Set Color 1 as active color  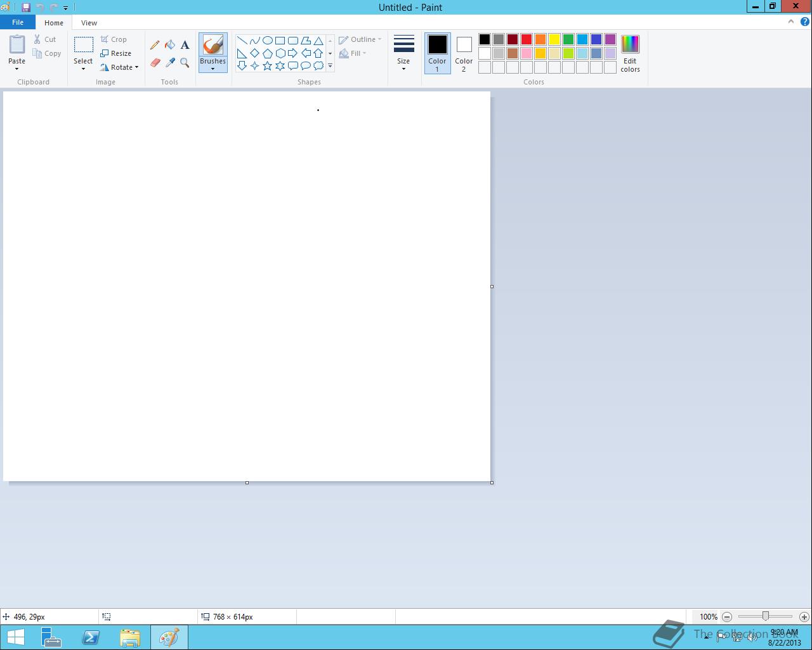click(x=437, y=53)
